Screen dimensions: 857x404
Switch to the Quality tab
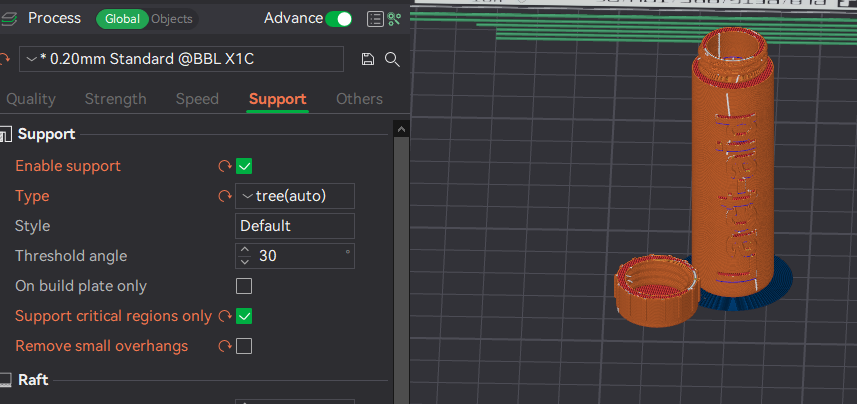pos(31,99)
